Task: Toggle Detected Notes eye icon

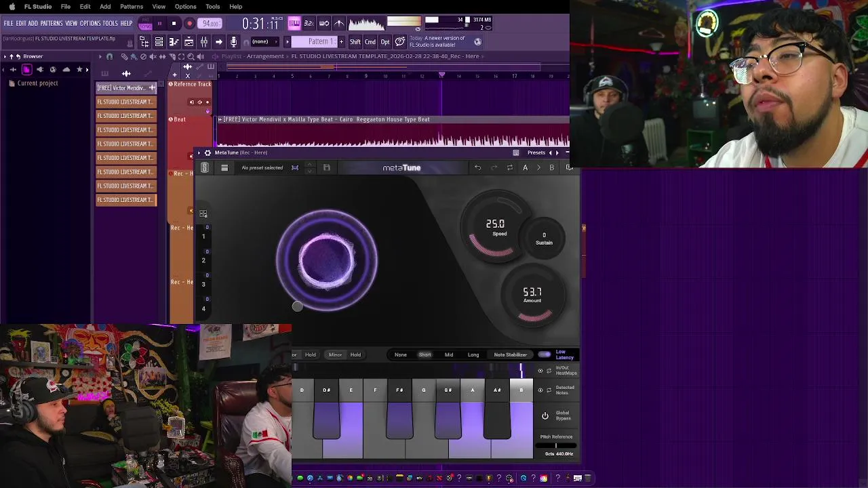Action: click(540, 390)
